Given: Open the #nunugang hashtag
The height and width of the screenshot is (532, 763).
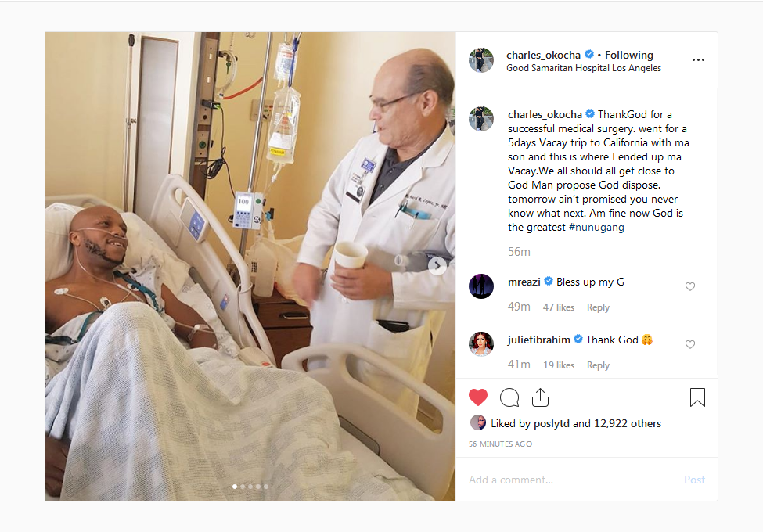Looking at the screenshot, I should 596,227.
